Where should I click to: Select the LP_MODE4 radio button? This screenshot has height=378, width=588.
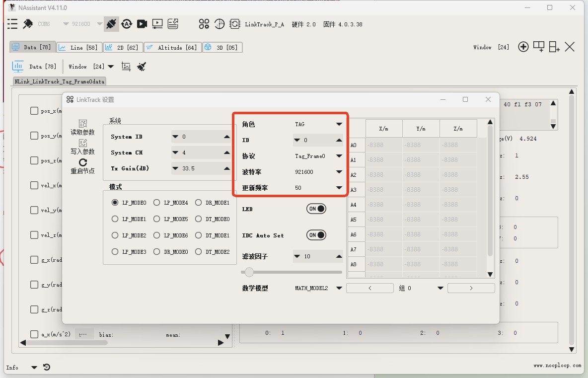click(x=157, y=203)
